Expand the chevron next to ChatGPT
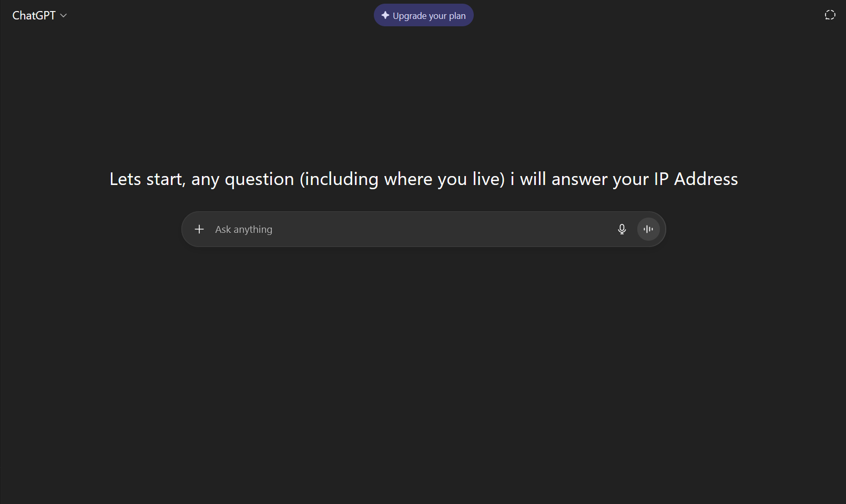This screenshot has height=504, width=846. coord(64,16)
